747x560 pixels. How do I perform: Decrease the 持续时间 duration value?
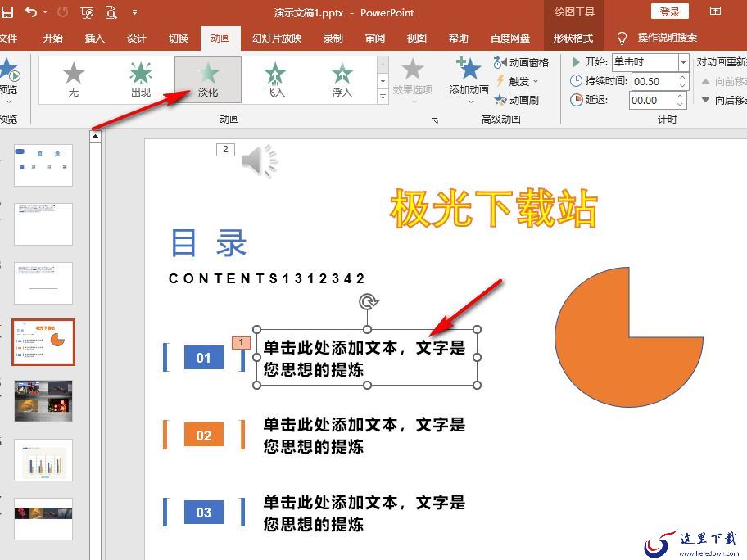(x=682, y=86)
